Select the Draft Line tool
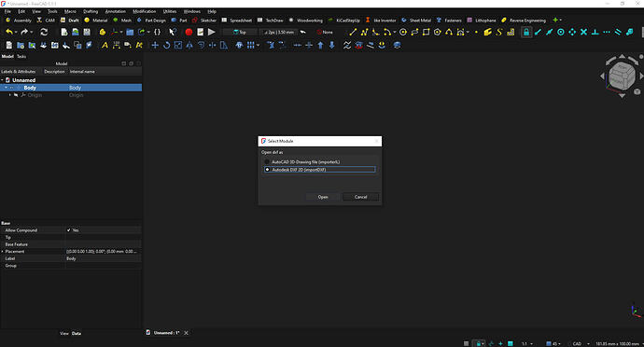Screen dimensions: 644x347 click(353, 32)
